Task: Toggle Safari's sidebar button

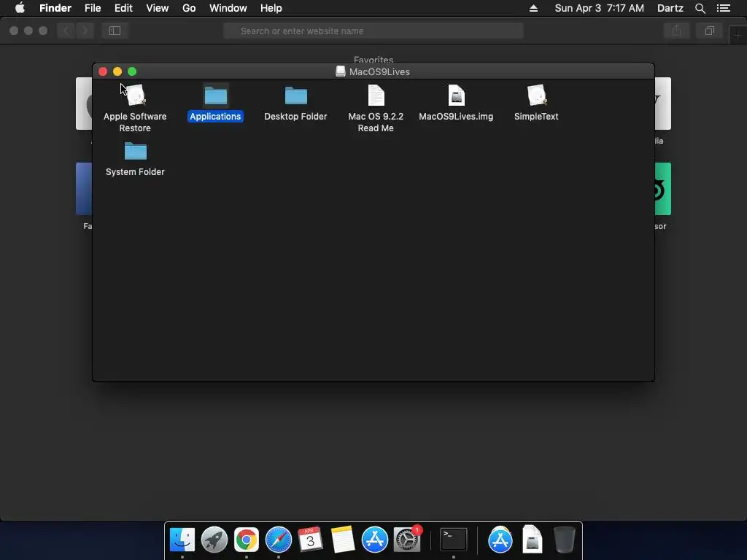Action: (115, 31)
